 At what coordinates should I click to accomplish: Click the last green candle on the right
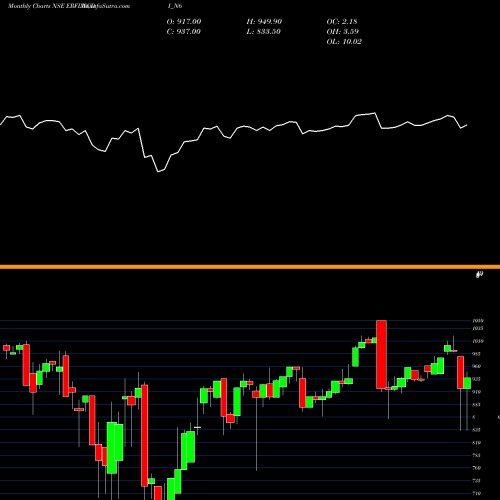[467, 383]
